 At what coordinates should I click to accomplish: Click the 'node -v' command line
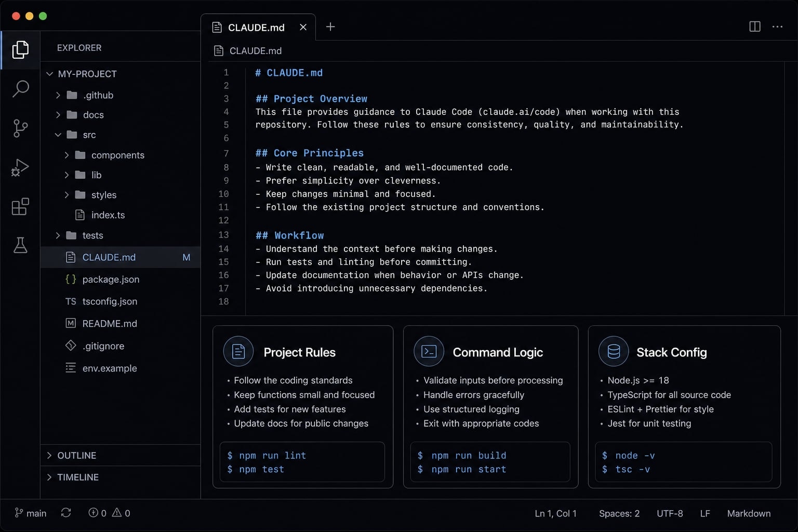point(628,455)
